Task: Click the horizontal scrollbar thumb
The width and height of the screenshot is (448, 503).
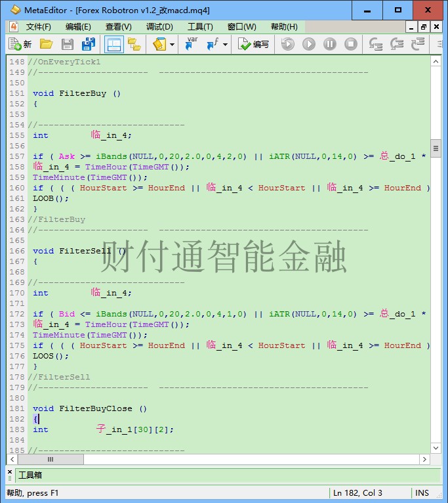Action: coord(51,460)
